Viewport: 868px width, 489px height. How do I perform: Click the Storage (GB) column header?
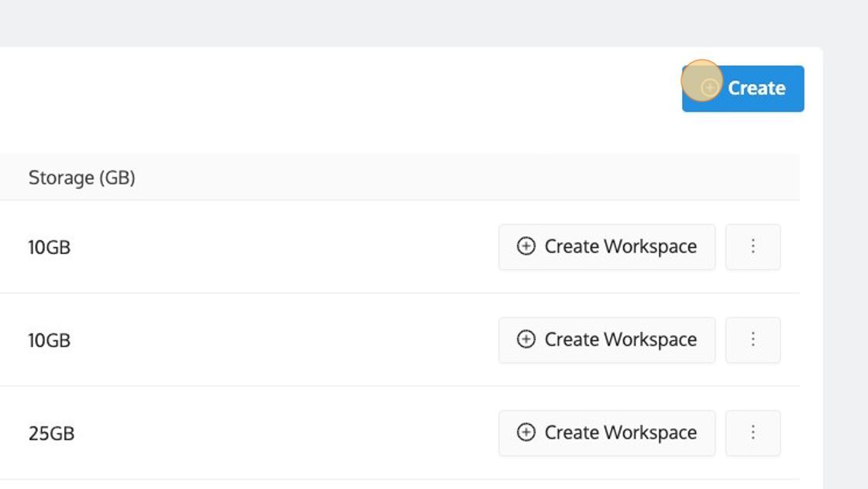pyautogui.click(x=82, y=177)
